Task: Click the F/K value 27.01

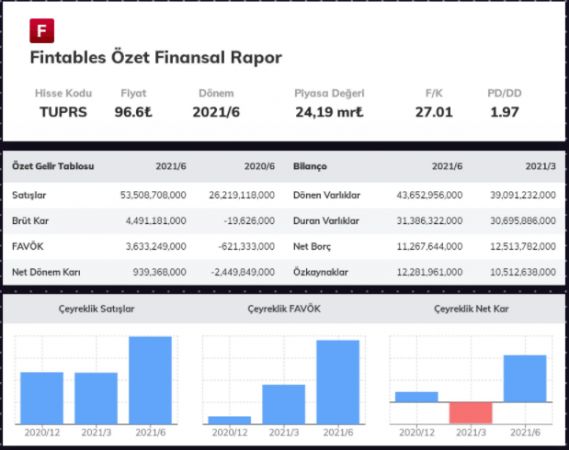Action: pos(434,112)
